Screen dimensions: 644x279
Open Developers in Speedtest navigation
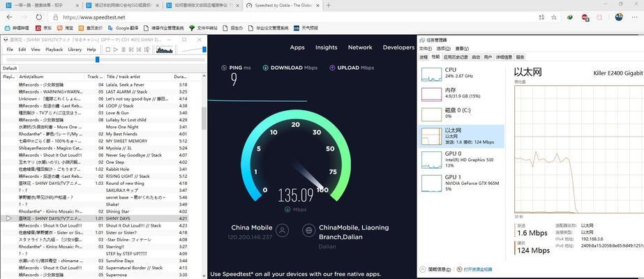[398, 47]
